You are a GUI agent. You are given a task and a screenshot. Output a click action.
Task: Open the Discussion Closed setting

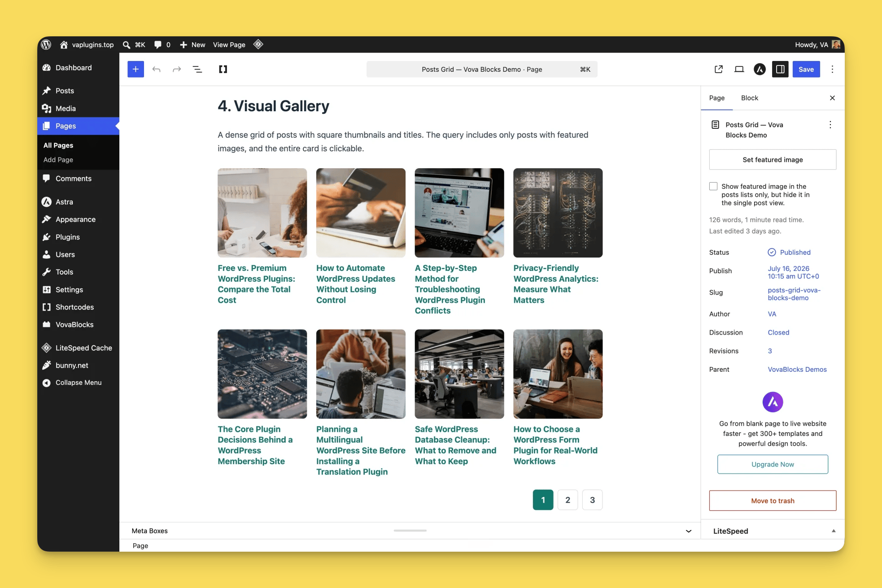[778, 332]
